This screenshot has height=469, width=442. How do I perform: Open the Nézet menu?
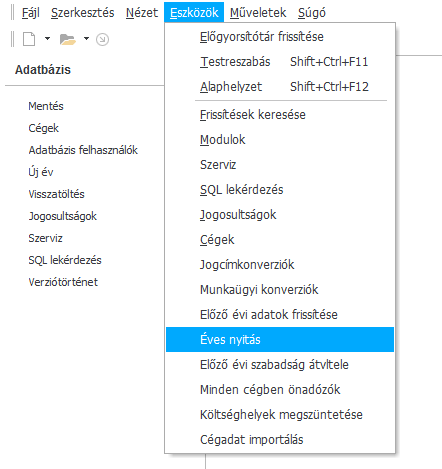(x=142, y=13)
